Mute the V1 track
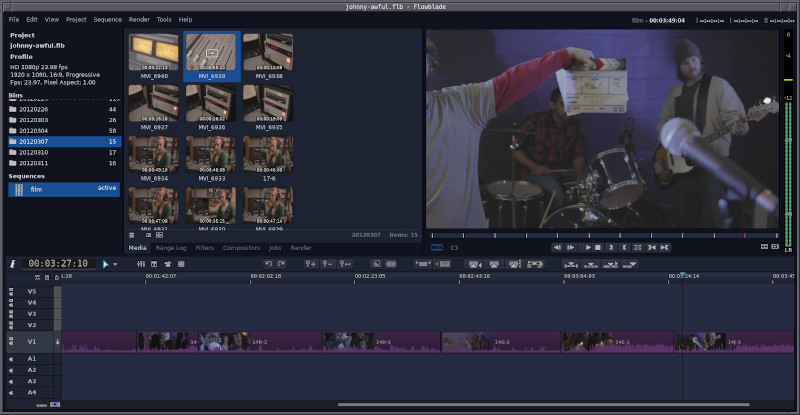Image resolution: width=800 pixels, height=415 pixels. tap(11, 341)
